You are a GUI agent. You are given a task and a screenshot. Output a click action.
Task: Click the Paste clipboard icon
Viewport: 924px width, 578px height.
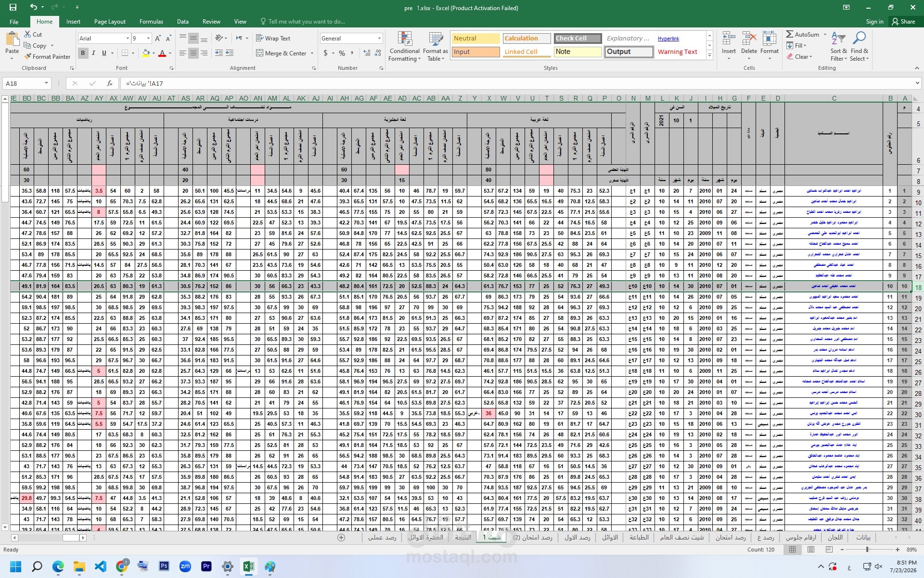click(x=12, y=39)
